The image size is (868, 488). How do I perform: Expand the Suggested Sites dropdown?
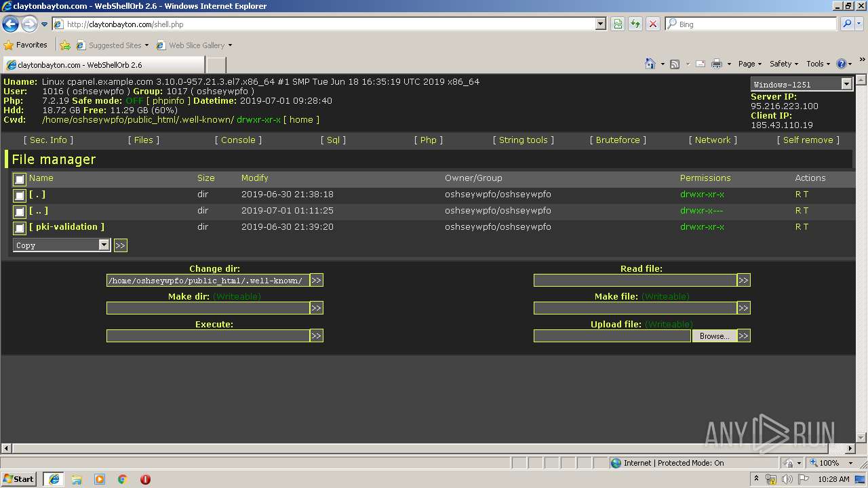[146, 45]
